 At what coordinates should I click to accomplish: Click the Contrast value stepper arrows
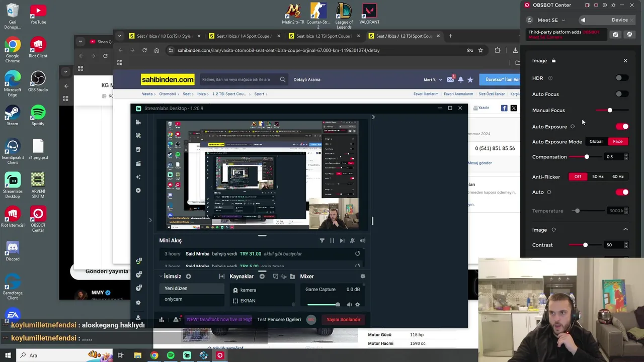click(626, 245)
